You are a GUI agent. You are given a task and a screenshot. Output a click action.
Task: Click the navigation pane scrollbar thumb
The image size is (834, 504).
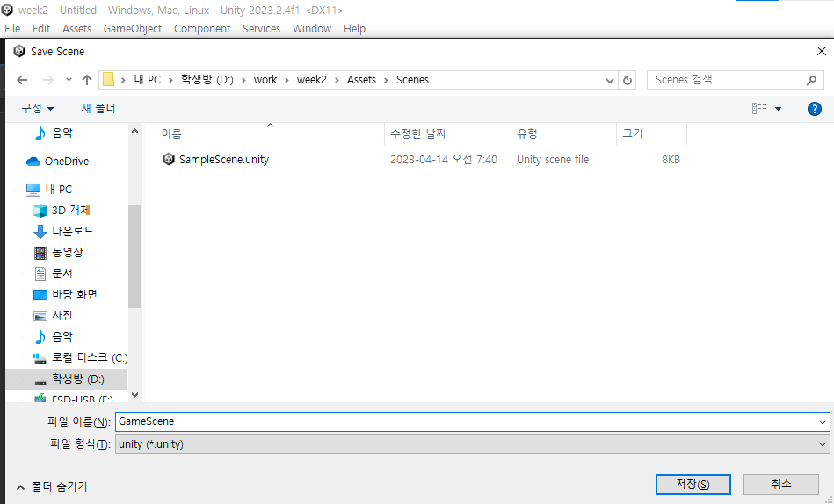(134, 256)
